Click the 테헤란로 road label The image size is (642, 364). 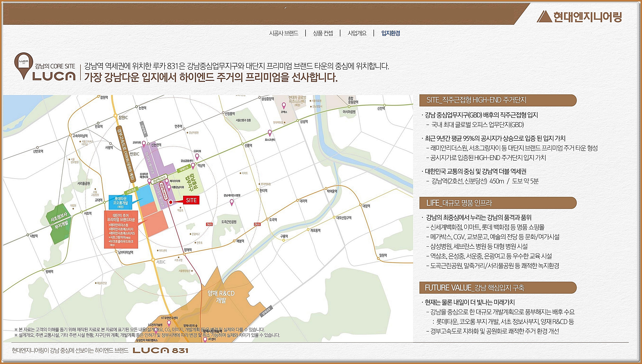pyautogui.click(x=184, y=169)
